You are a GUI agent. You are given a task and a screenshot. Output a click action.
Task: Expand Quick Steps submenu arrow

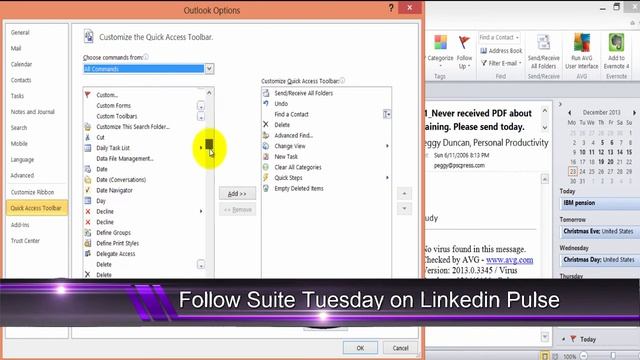[x=387, y=178]
